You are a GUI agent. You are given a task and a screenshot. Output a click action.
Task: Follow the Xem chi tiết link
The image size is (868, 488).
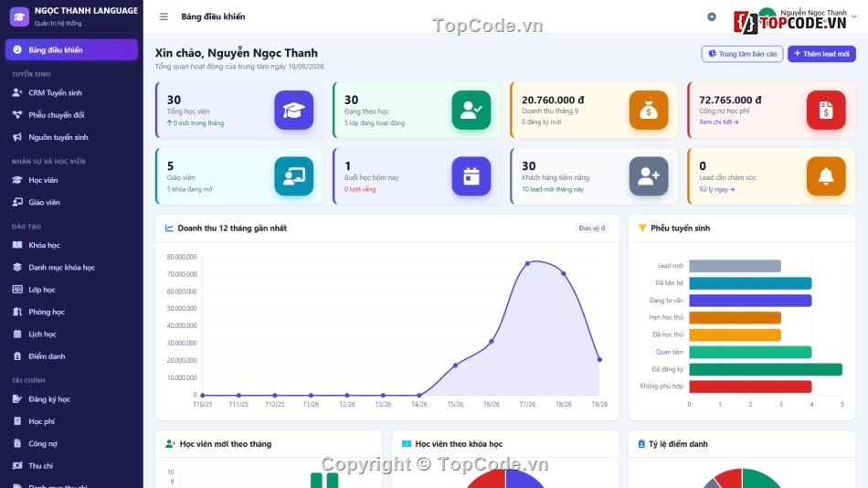click(718, 122)
